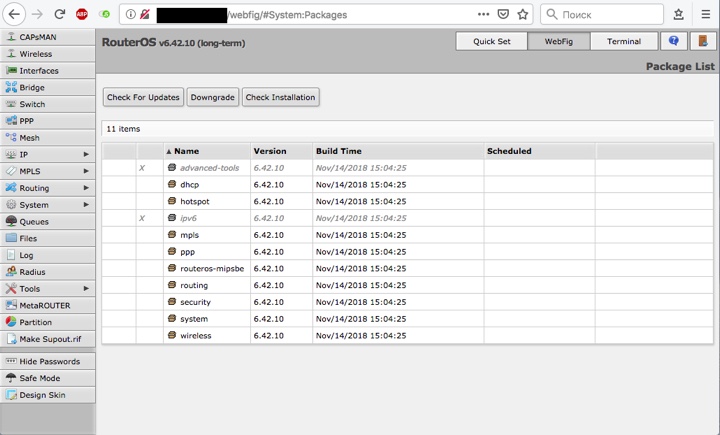
Task: Click the security package icon
Action: tap(172, 302)
